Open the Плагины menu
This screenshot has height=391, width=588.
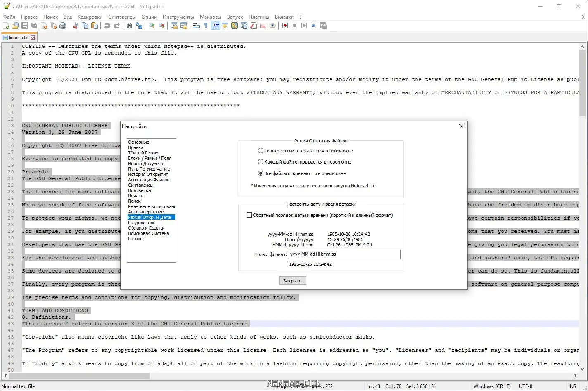coord(259,17)
